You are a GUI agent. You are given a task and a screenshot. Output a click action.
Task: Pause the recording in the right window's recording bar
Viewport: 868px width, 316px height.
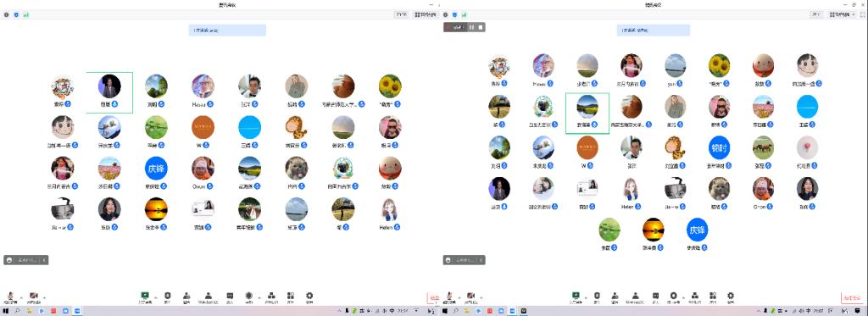pyautogui.click(x=471, y=26)
